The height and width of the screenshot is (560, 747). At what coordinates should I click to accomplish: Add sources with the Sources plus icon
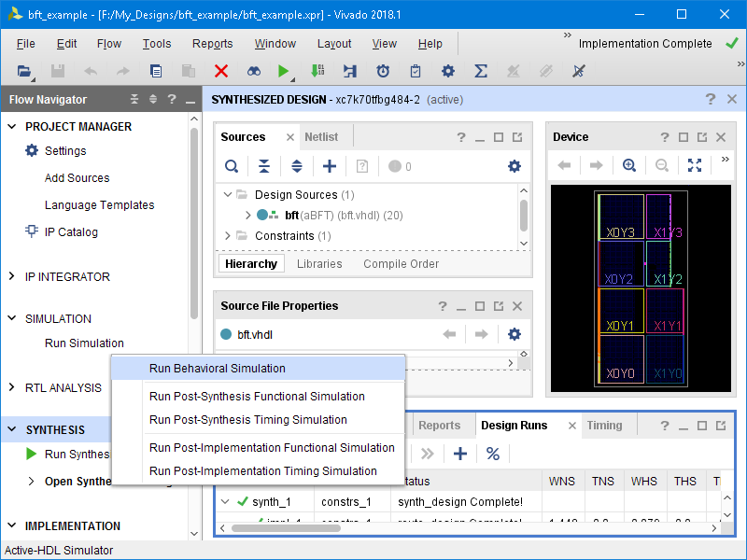[330, 166]
